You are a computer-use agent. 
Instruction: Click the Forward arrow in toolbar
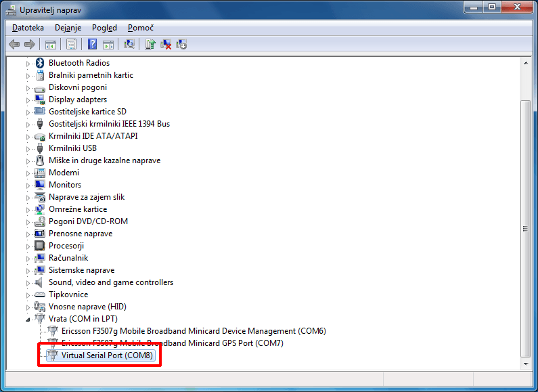29,45
